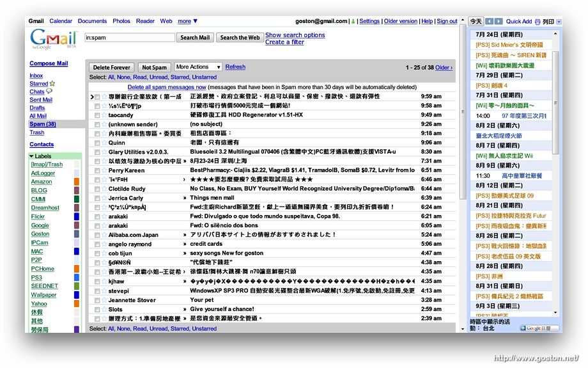Go to next calendar period arrow
This screenshot has width=588, height=368.
pos(499,21)
